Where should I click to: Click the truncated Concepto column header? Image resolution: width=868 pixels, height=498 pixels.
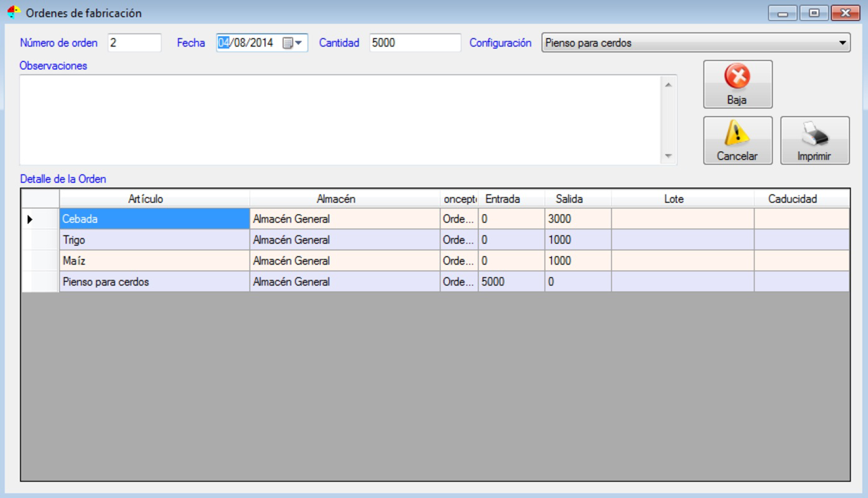(459, 199)
